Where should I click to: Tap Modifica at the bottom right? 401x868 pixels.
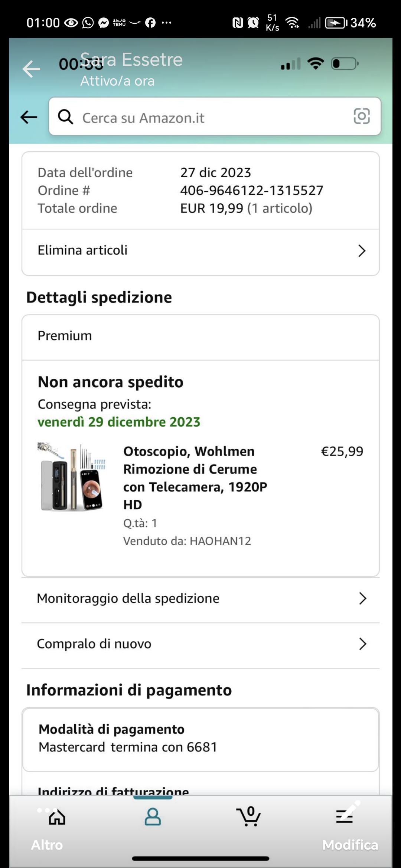coord(350,845)
